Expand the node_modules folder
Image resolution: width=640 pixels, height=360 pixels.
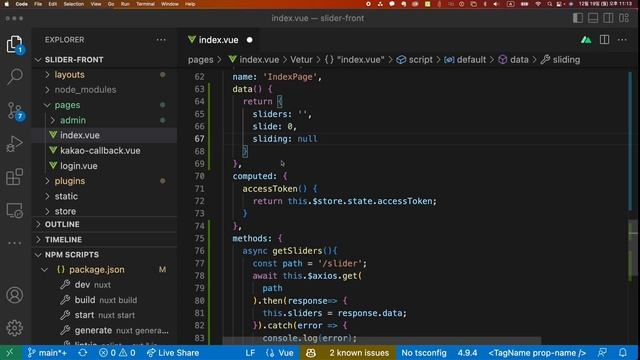(104, 89)
